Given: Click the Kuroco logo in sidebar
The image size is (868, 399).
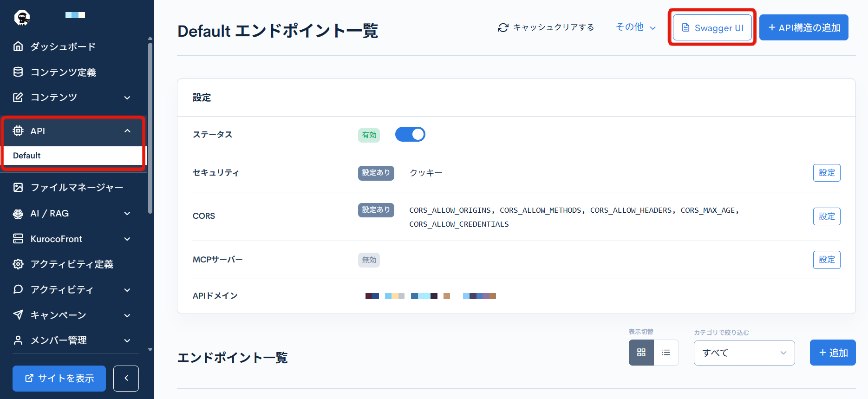Looking at the screenshot, I should point(22,18).
